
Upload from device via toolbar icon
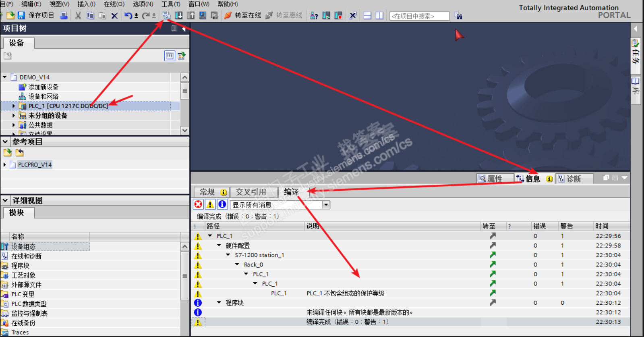point(191,15)
